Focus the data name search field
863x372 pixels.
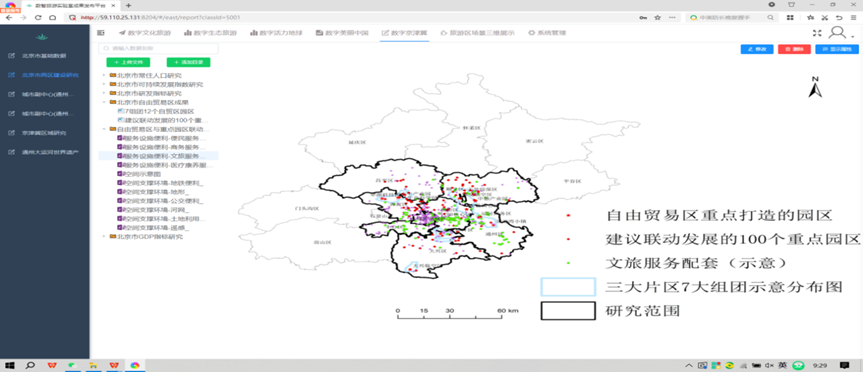[159, 48]
